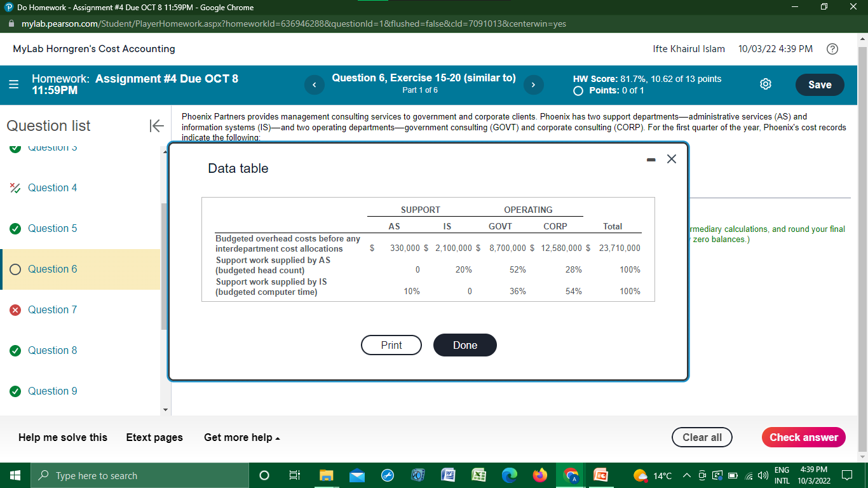Click the AS budgeted overhead 330,000 cell
This screenshot has width=868, height=488.
point(405,248)
